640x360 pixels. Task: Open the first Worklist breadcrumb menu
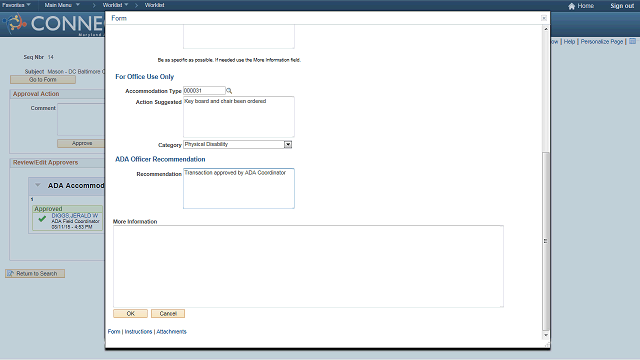coord(115,5)
